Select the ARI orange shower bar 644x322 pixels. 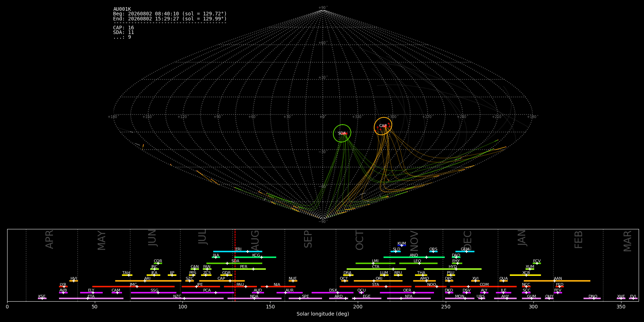click(148, 281)
